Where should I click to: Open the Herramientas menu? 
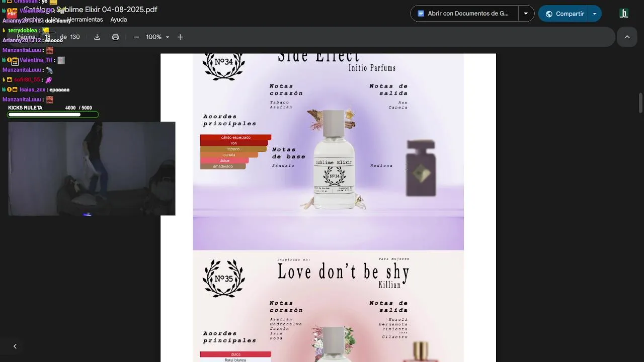click(x=85, y=20)
